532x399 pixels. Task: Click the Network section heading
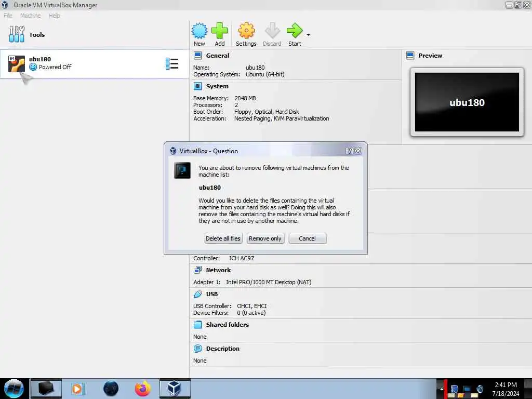pyautogui.click(x=218, y=270)
